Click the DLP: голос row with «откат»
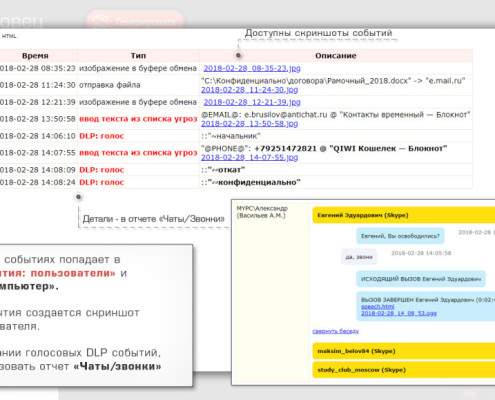This screenshot has height=400, width=495. click(236, 170)
